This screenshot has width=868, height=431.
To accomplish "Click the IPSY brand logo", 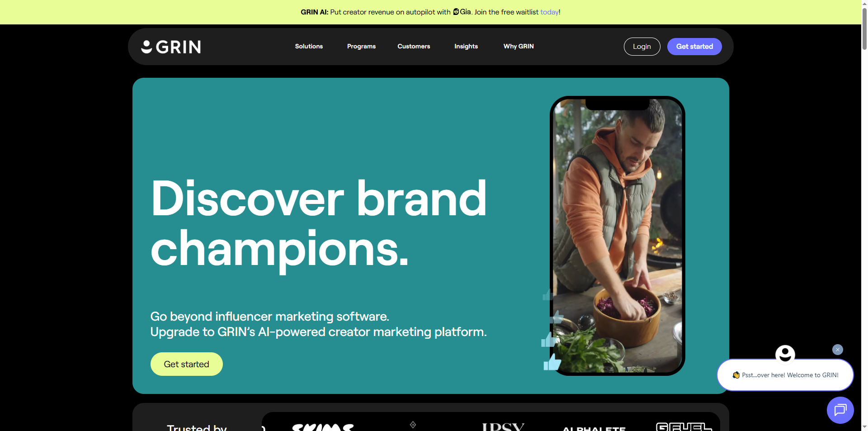I will pyautogui.click(x=503, y=427).
